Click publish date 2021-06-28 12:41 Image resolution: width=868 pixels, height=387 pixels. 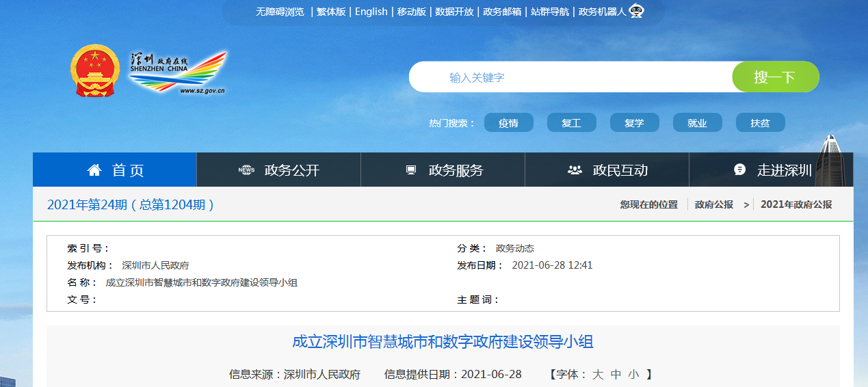coord(552,265)
